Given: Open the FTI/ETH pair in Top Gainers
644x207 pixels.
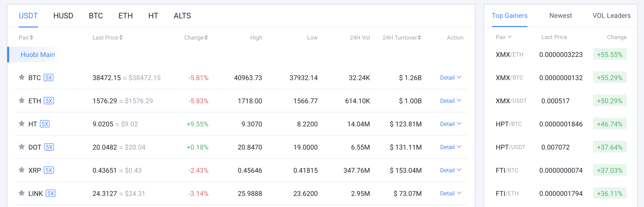Looking at the screenshot, I should coord(507,193).
